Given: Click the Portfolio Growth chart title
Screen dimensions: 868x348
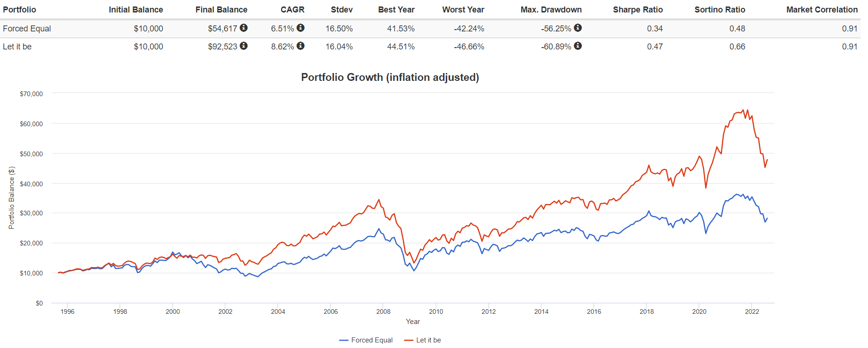Looking at the screenshot, I should pyautogui.click(x=390, y=77).
